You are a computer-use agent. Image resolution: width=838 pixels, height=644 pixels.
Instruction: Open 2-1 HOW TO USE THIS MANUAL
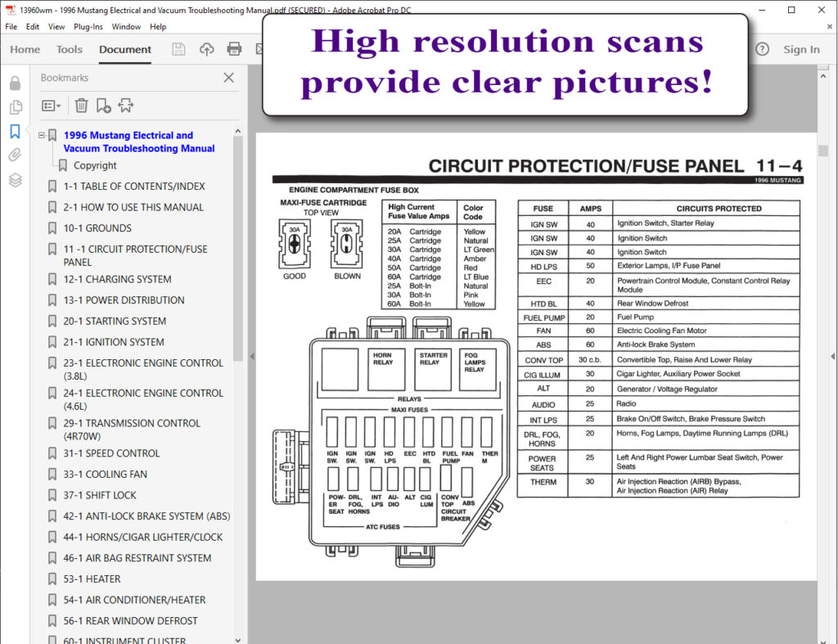pyautogui.click(x=133, y=207)
